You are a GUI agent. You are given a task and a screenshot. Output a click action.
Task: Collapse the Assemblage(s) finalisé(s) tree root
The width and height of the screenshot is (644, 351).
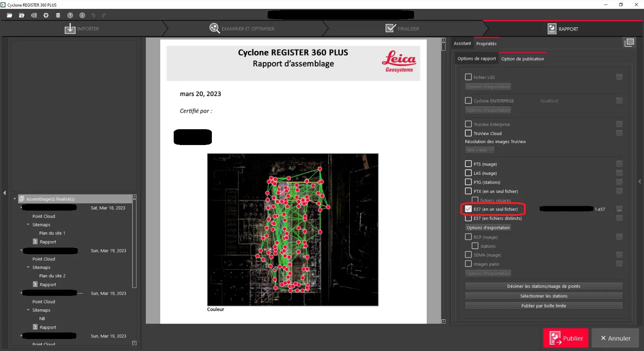click(15, 199)
